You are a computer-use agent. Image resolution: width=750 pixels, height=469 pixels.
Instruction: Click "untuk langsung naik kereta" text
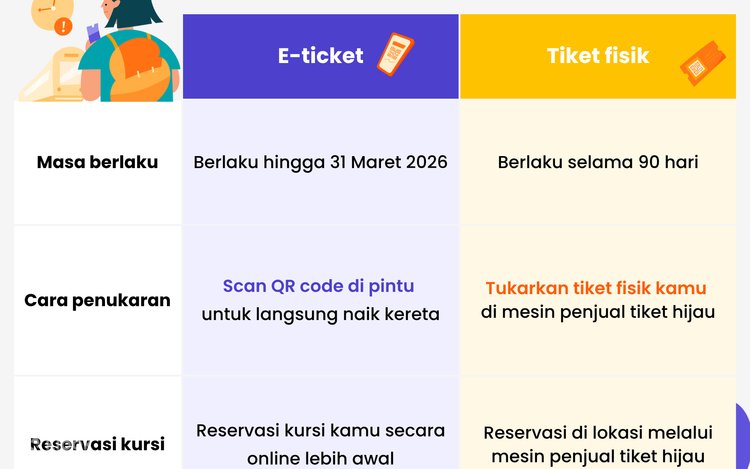point(320,314)
